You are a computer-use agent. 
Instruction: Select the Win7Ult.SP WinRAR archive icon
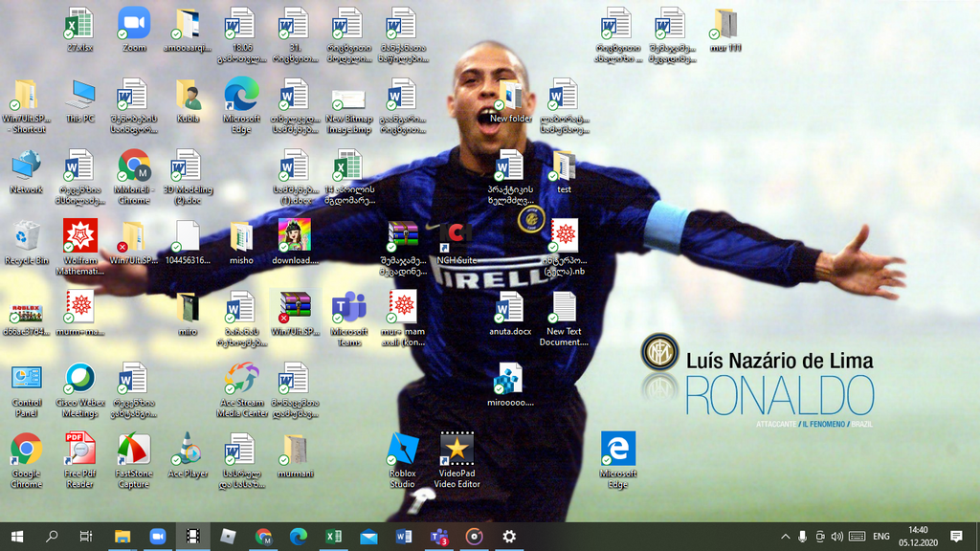point(295,314)
